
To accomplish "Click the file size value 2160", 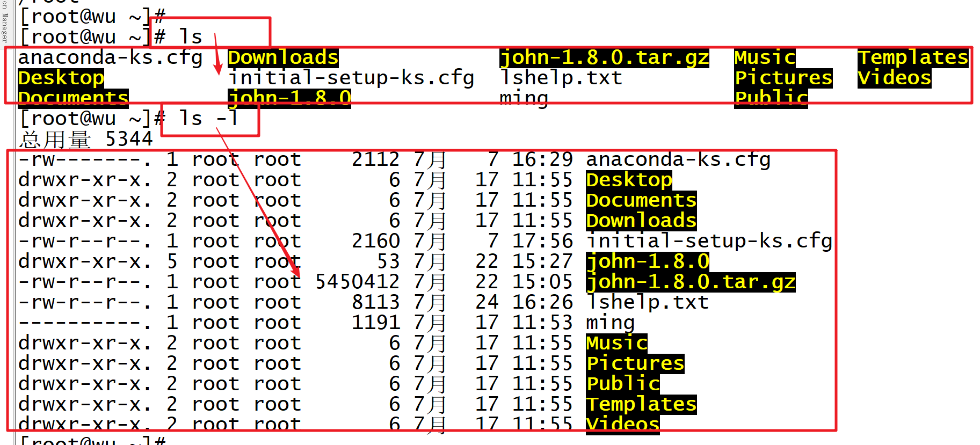I will 376,241.
